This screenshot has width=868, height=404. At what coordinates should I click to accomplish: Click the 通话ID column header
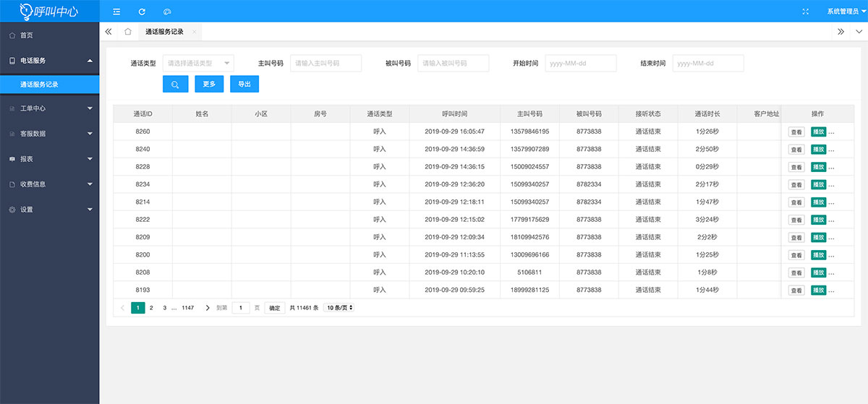(x=142, y=113)
